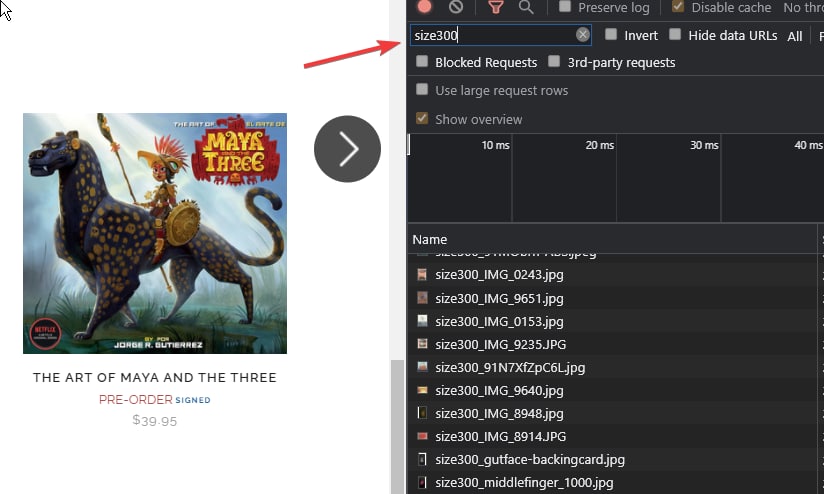Select request size300_IMG_9640.jpg
The height and width of the screenshot is (494, 824).
(612, 390)
